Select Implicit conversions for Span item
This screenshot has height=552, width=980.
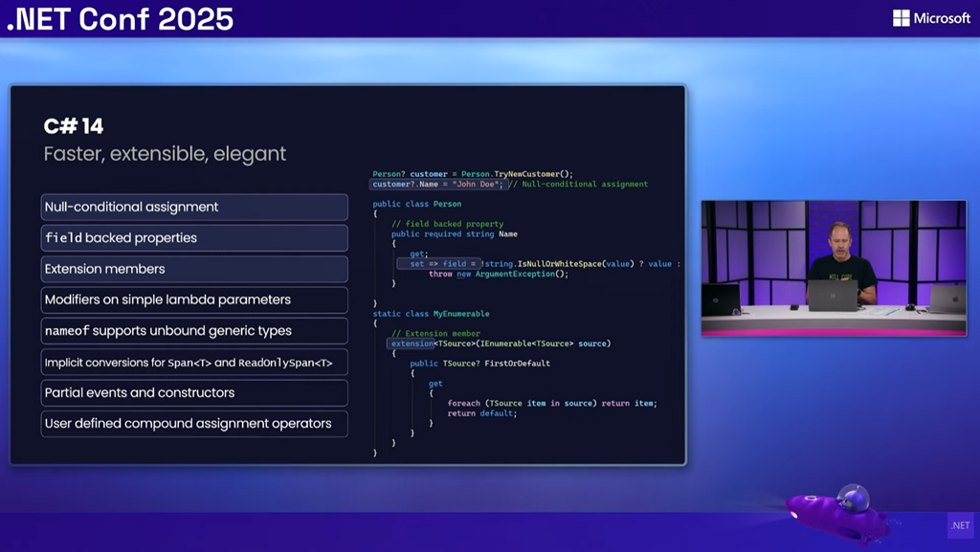click(194, 363)
